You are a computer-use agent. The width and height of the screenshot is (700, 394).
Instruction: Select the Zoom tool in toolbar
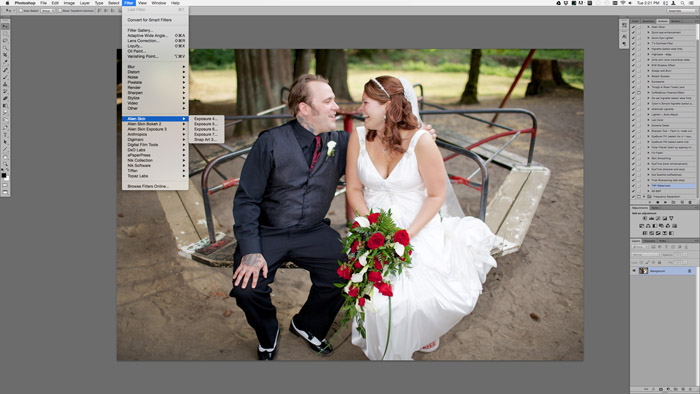(5, 164)
